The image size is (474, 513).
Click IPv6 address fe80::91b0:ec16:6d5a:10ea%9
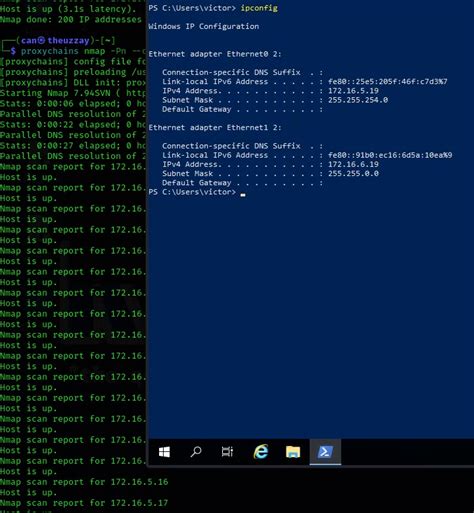(390, 155)
